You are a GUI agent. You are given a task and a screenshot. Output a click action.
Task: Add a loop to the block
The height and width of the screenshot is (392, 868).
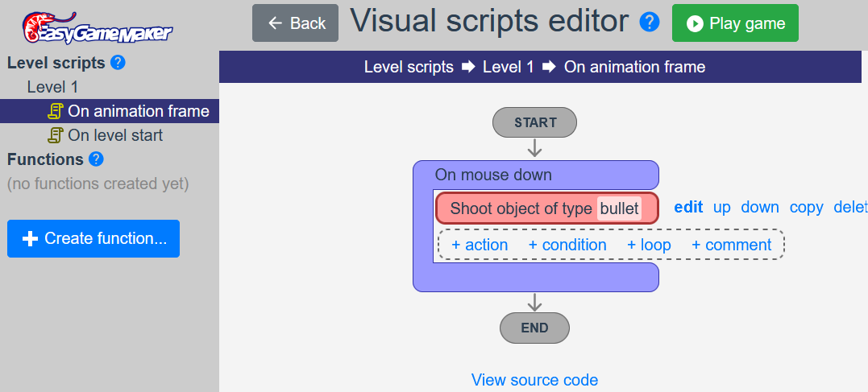click(649, 245)
